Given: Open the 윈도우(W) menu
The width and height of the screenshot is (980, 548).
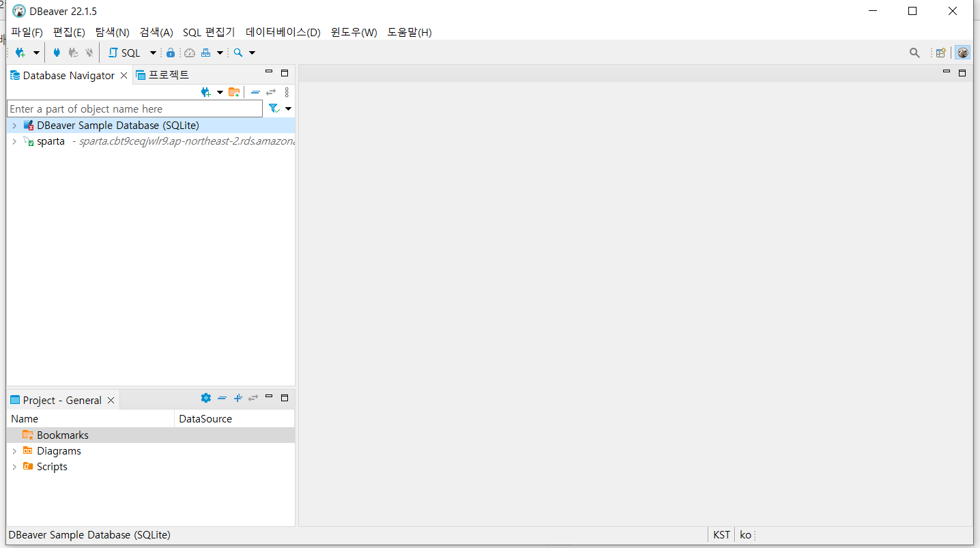Looking at the screenshot, I should (354, 32).
